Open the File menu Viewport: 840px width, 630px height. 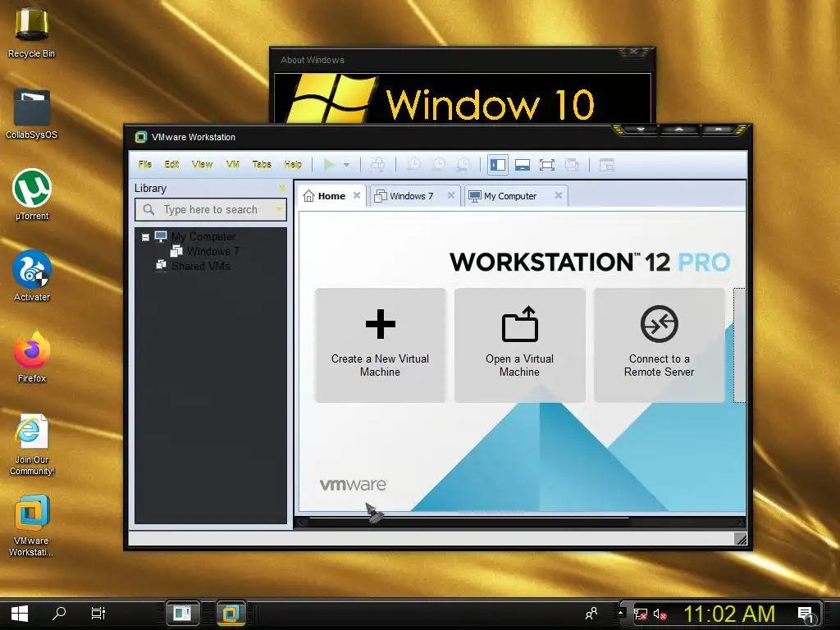(x=144, y=164)
